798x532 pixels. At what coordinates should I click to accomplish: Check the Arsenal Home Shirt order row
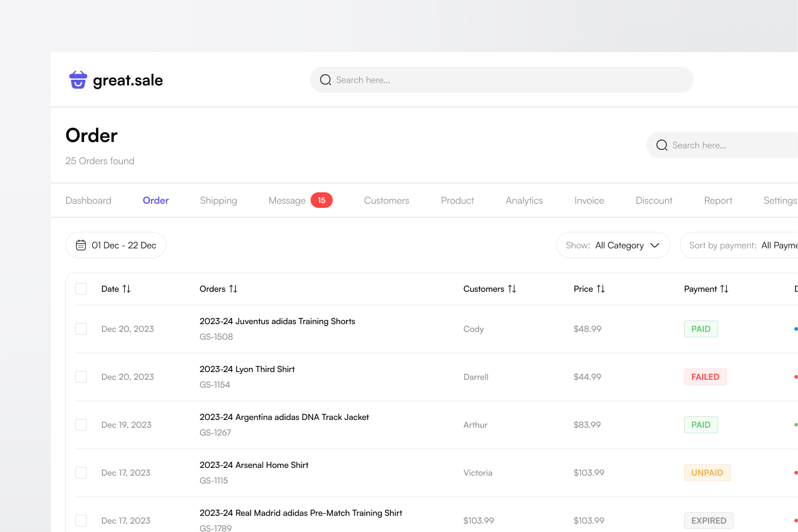[81, 473]
